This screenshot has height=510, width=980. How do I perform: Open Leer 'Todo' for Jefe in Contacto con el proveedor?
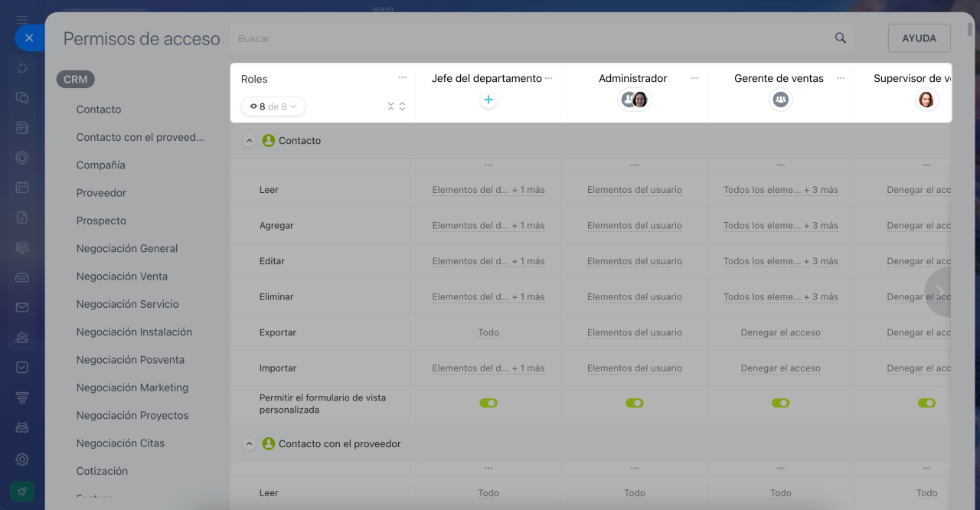(488, 493)
